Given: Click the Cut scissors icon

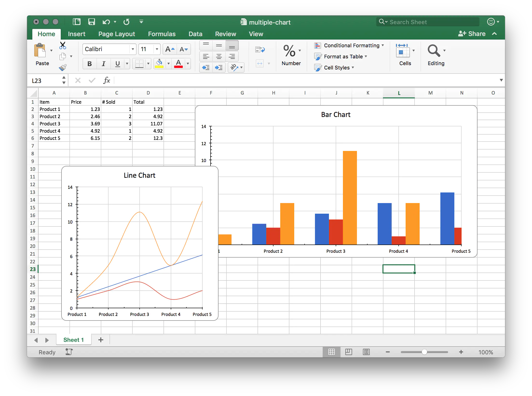Looking at the screenshot, I should (62, 46).
